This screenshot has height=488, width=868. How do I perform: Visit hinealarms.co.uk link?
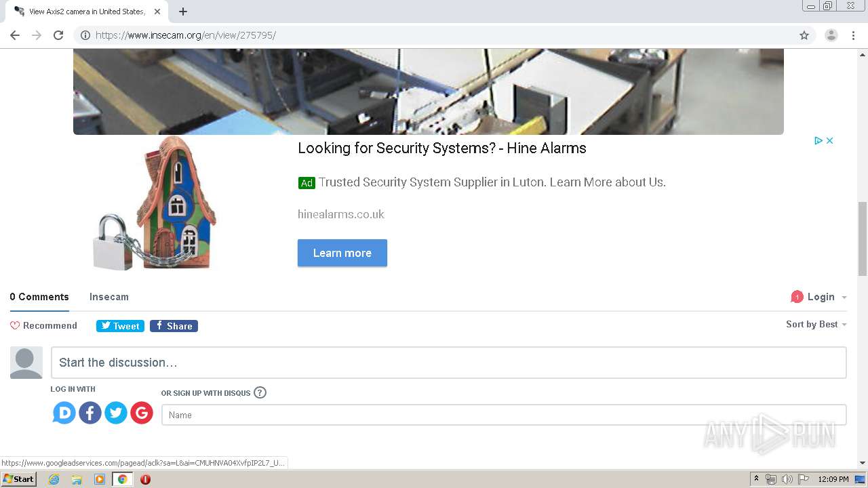(340, 214)
